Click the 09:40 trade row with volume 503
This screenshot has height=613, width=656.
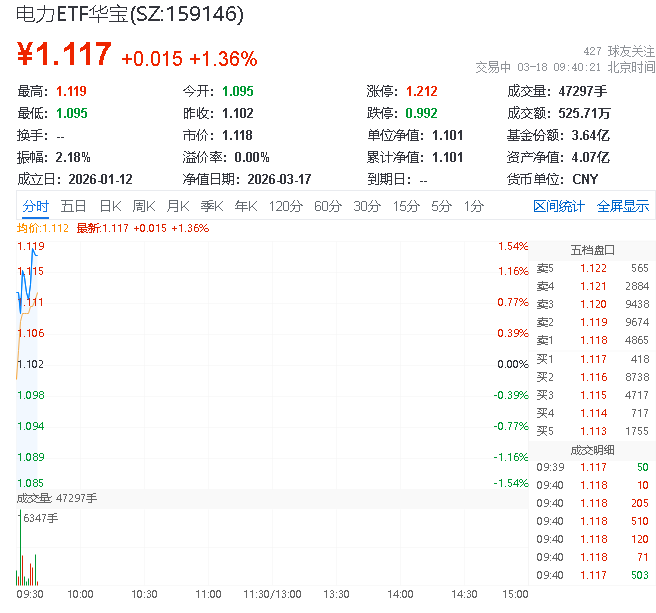click(x=592, y=575)
